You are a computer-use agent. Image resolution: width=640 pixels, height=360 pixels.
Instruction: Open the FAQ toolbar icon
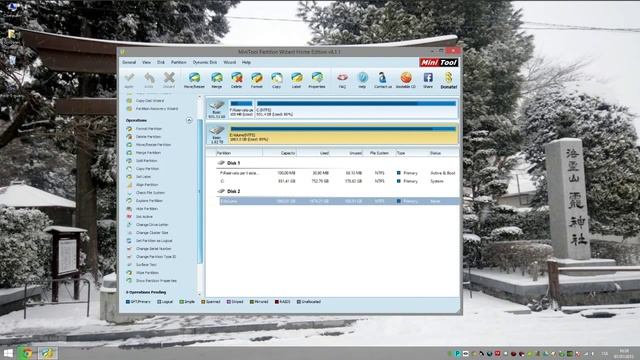[342, 80]
